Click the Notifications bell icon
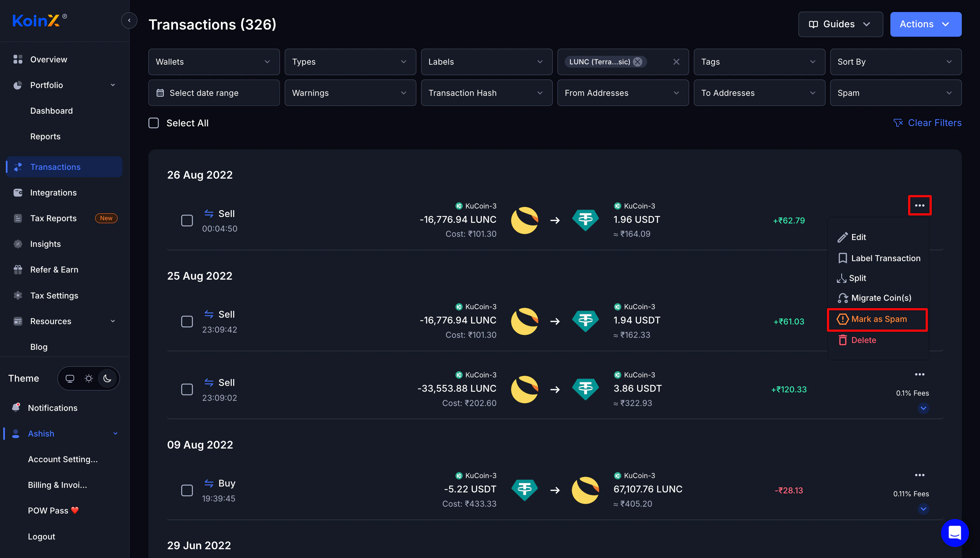 16,408
